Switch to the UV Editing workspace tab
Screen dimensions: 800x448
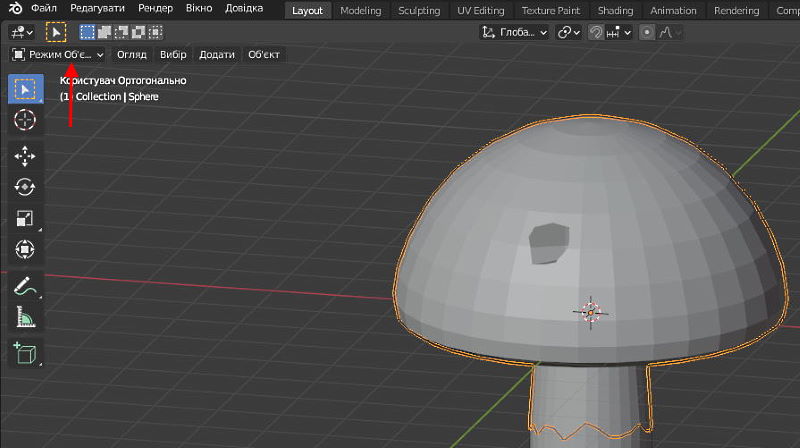(x=481, y=11)
